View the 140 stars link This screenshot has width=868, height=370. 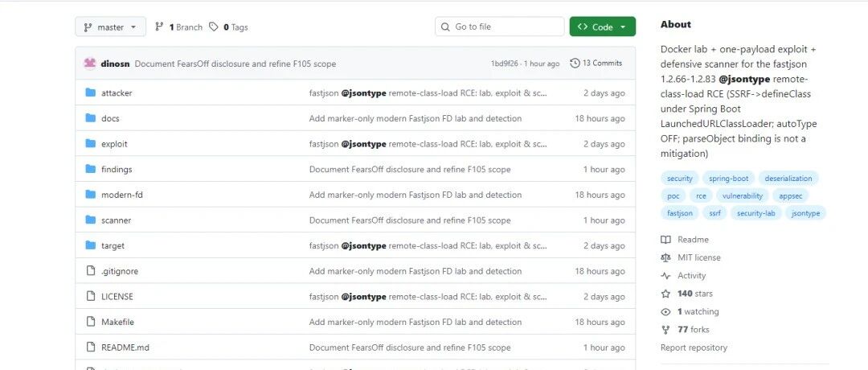point(694,294)
